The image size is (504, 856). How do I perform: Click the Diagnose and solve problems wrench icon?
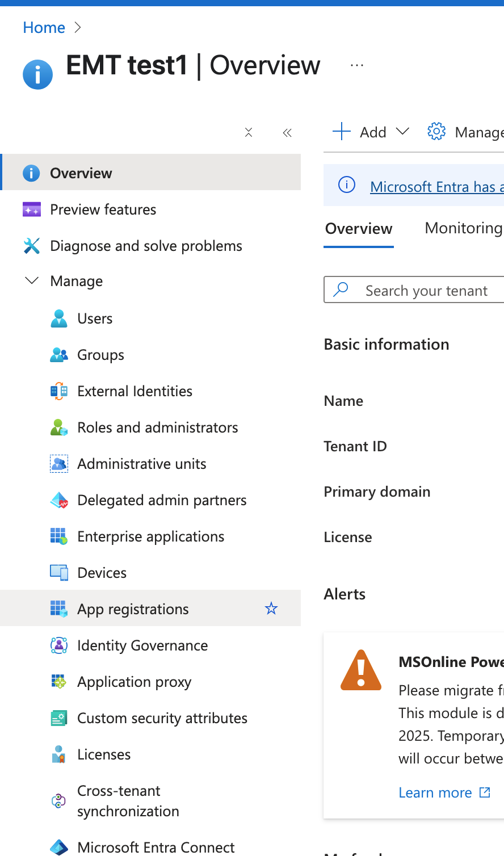click(x=32, y=246)
